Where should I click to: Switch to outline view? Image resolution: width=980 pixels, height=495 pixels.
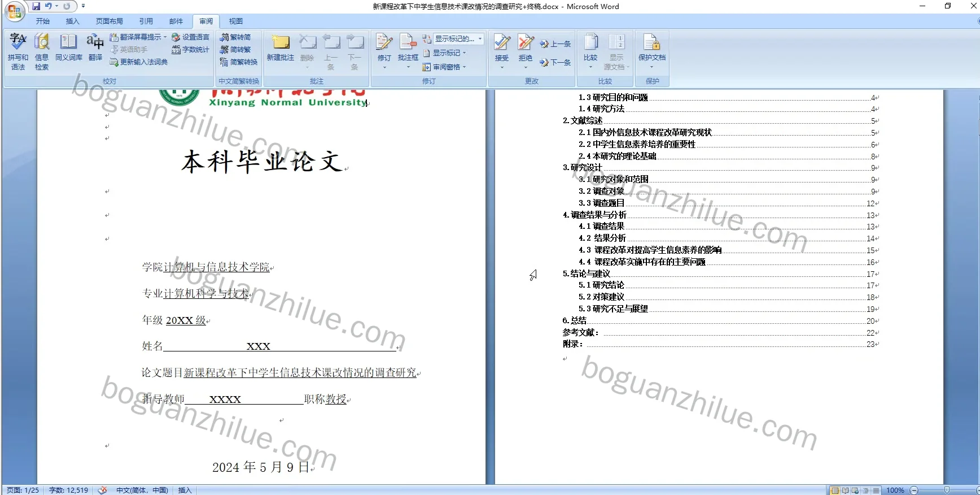click(865, 490)
